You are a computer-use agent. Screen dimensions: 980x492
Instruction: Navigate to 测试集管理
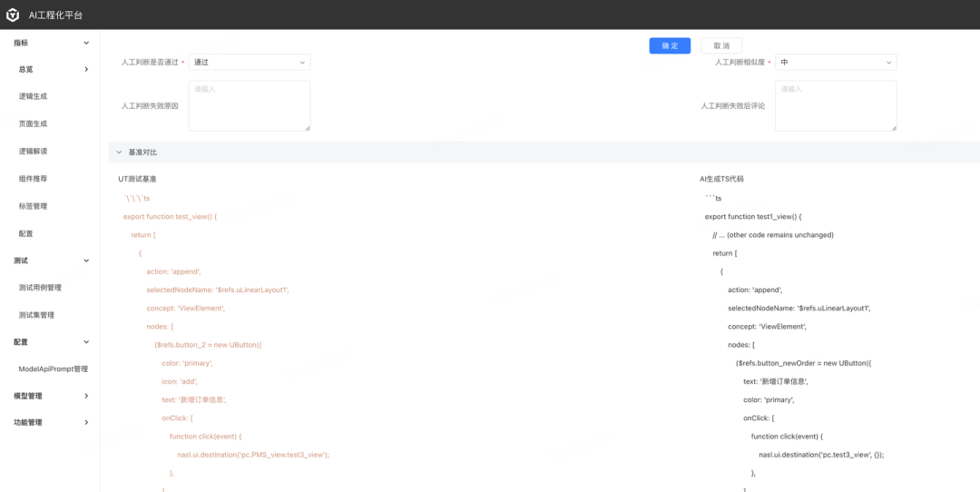(36, 315)
